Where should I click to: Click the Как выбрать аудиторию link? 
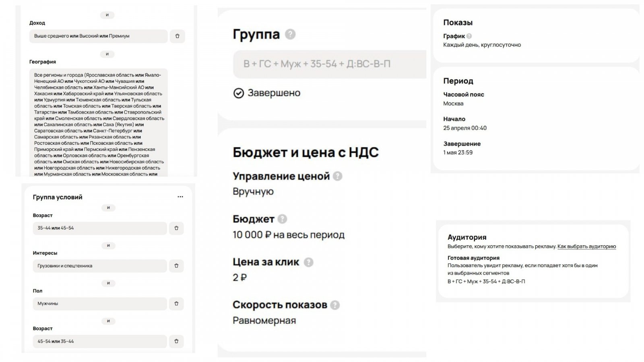click(586, 247)
